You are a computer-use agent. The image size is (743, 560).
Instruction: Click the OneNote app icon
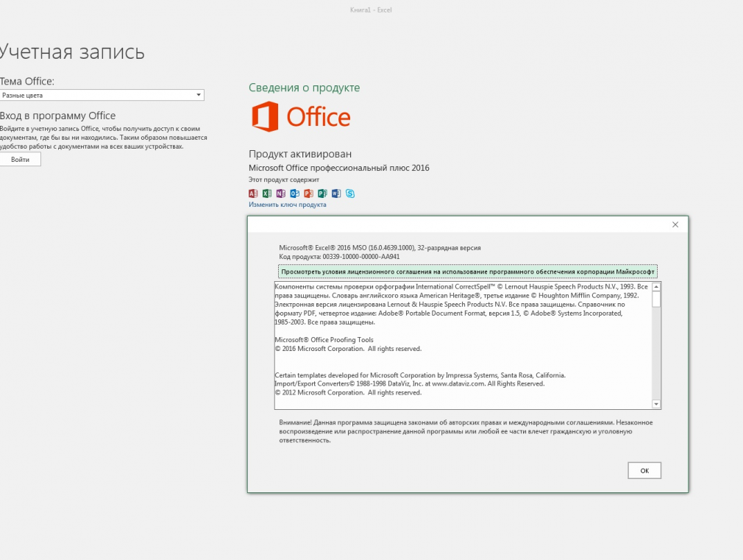coord(280,194)
